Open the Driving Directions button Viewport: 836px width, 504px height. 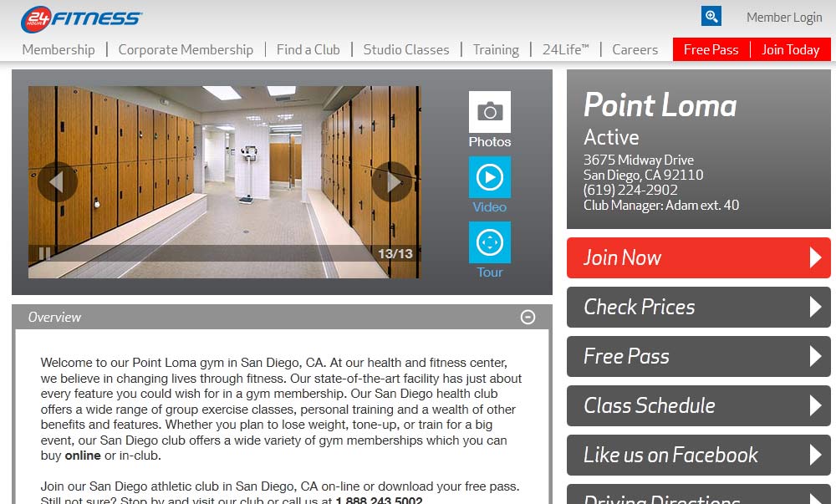coord(698,496)
